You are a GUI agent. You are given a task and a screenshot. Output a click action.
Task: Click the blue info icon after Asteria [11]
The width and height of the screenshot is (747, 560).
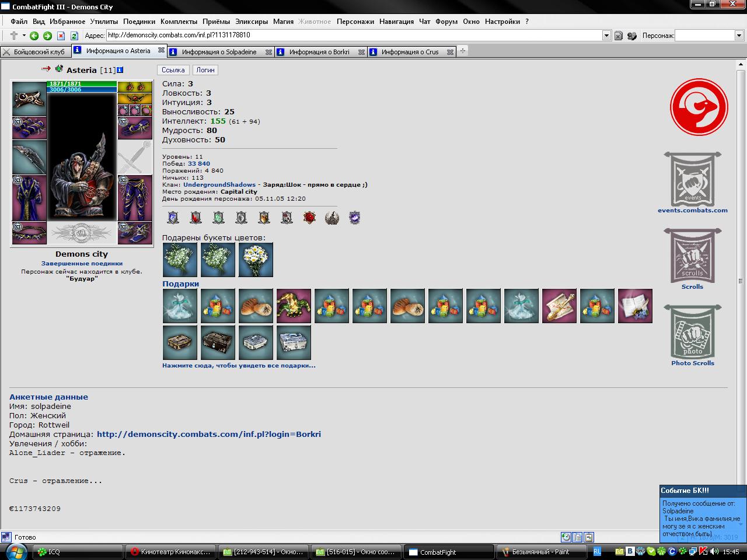[120, 70]
